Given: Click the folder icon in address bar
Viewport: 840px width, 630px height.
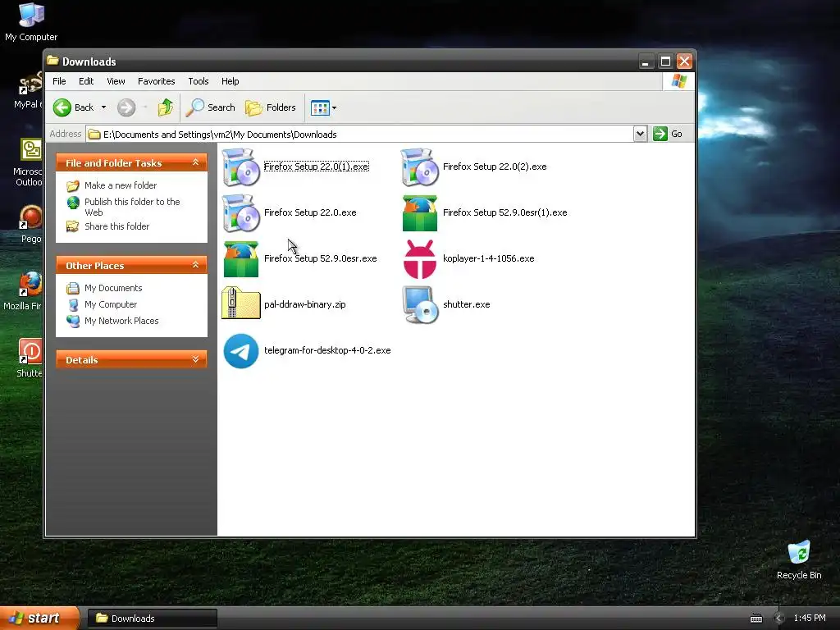Looking at the screenshot, I should [x=94, y=134].
